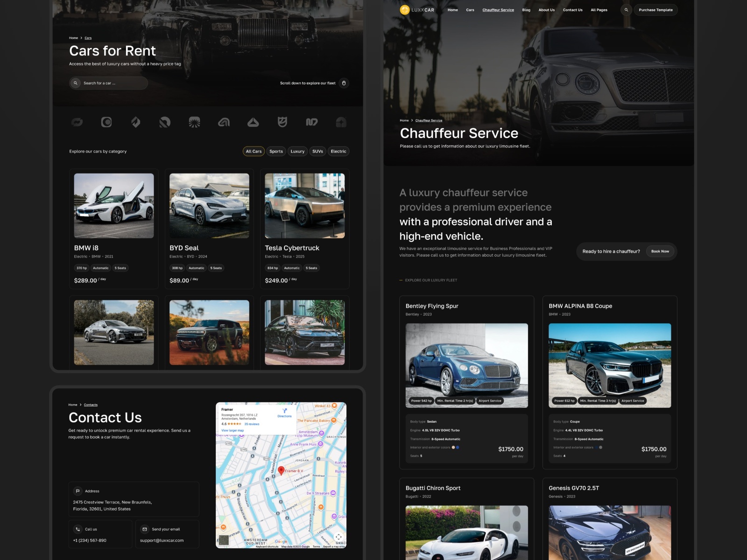Viewport: 747px width, 560px height.
Task: Click the Winkel 43 cafe marker
Action: (x=334, y=406)
